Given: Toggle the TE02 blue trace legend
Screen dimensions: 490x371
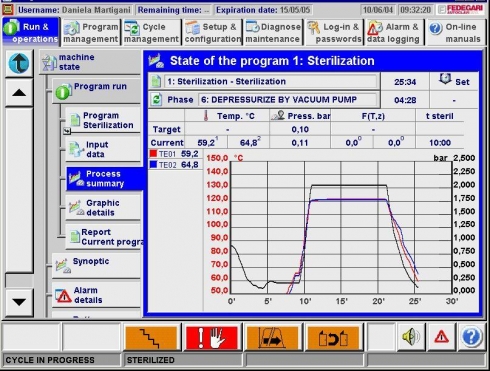Looking at the screenshot, I should pyautogui.click(x=174, y=165).
